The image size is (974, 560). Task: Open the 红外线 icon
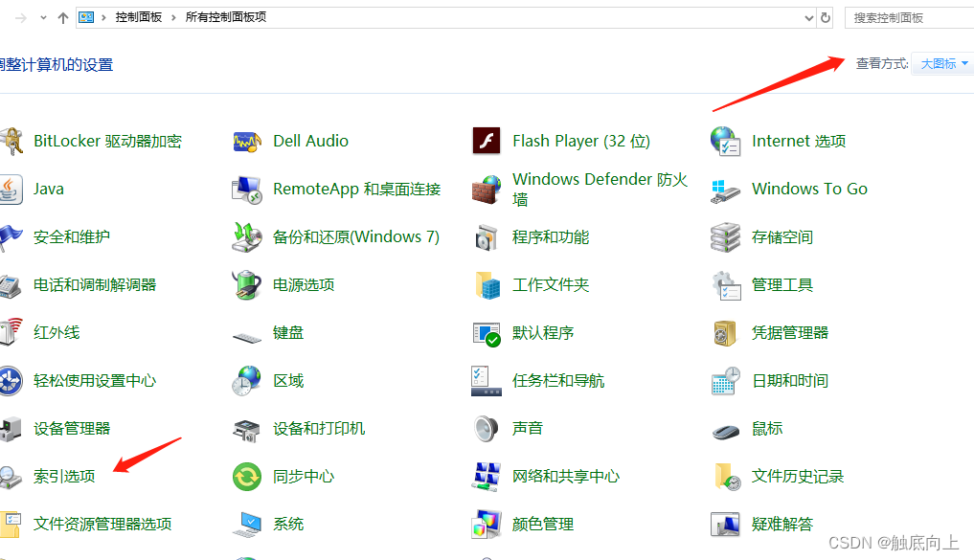tap(11, 333)
